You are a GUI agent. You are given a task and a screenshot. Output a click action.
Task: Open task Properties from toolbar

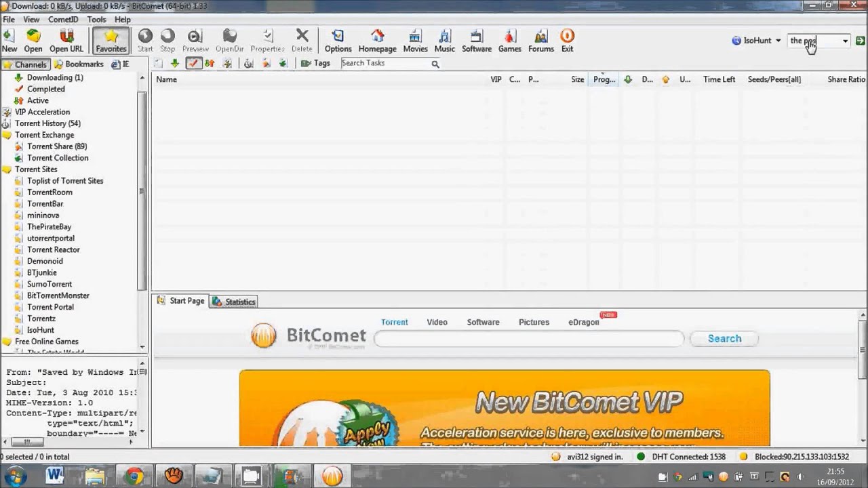[x=267, y=41]
